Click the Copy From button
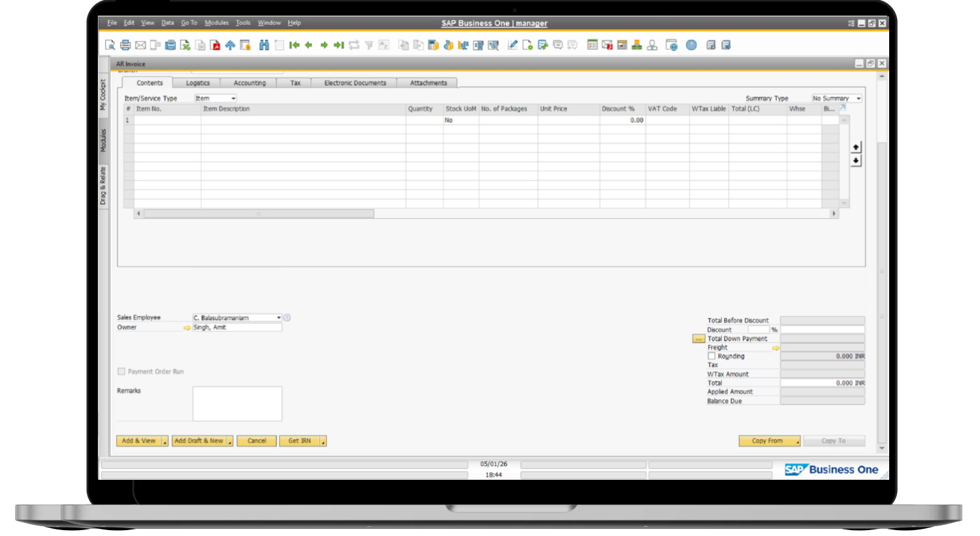 pyautogui.click(x=767, y=441)
